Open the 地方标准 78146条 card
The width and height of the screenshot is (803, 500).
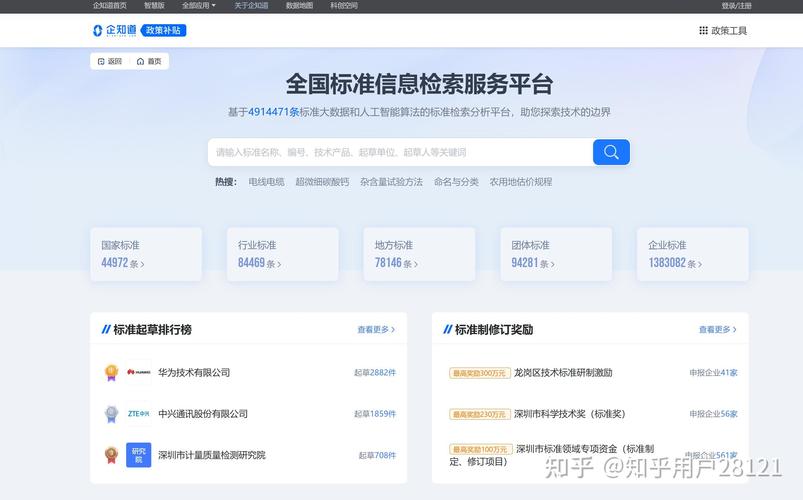pyautogui.click(x=419, y=254)
